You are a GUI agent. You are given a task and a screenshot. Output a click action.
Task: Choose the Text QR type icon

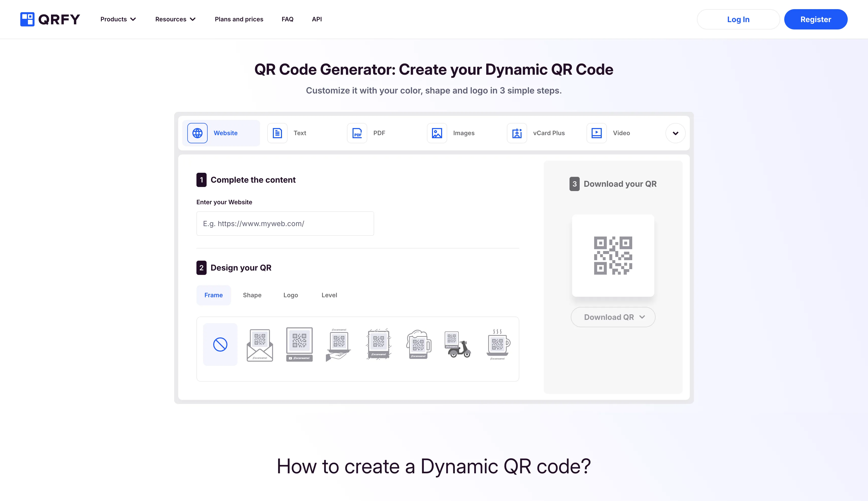coord(277,133)
